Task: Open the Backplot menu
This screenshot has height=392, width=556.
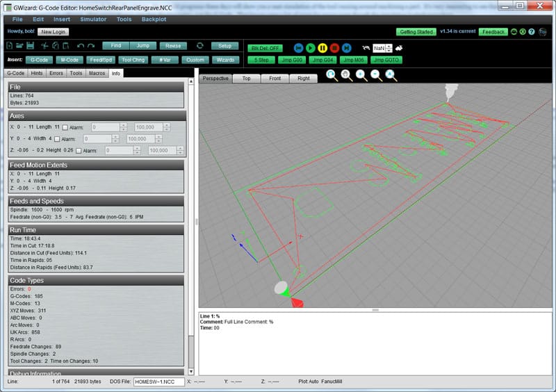Action: click(x=154, y=19)
